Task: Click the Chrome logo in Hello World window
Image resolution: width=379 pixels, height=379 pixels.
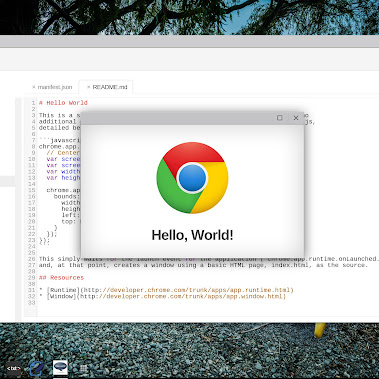Action: click(192, 178)
